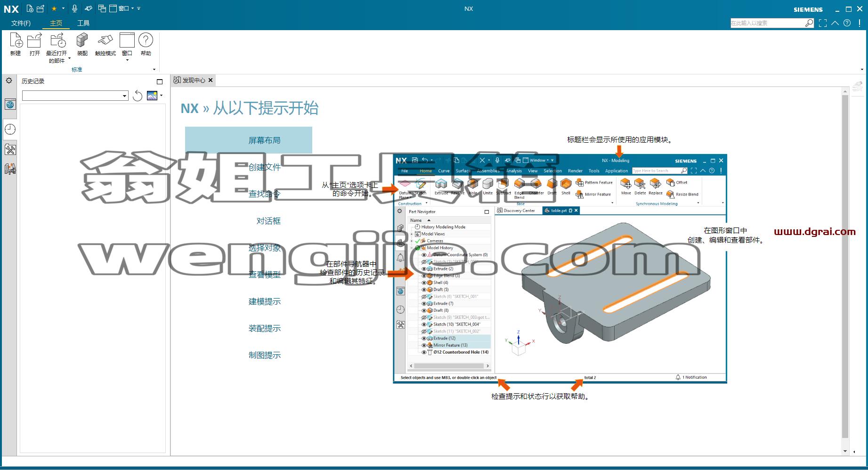Open the web browser globe tab
The height and width of the screenshot is (470, 868).
coord(10,105)
